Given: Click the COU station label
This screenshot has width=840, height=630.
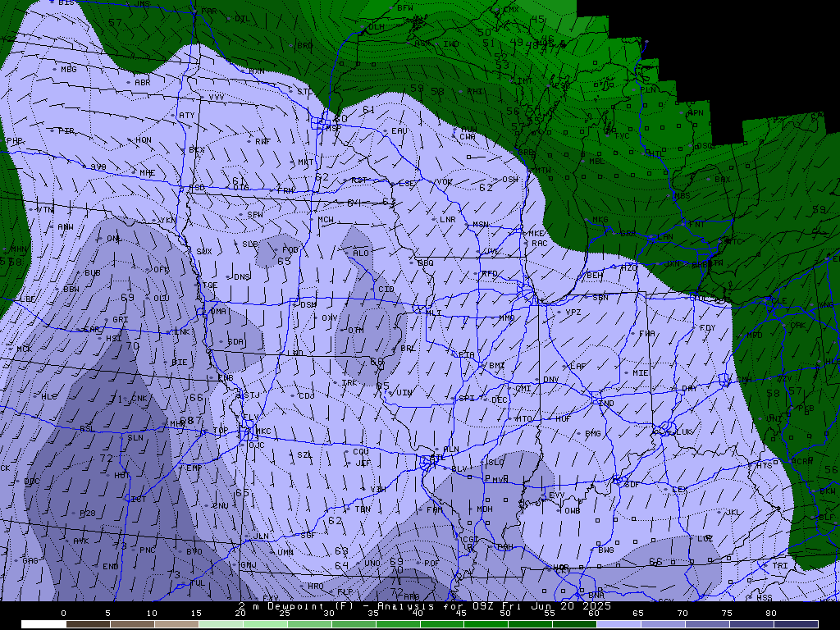Looking at the screenshot, I should coord(361,452).
